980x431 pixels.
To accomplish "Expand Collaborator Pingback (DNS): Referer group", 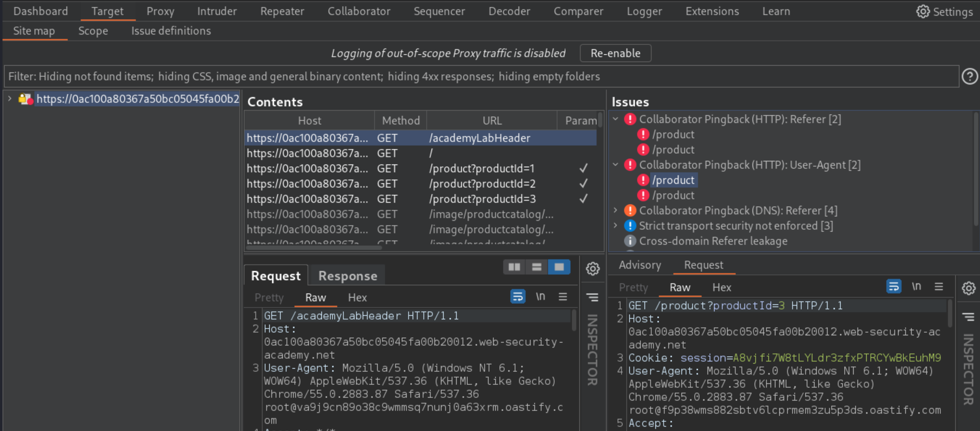I will click(x=616, y=210).
